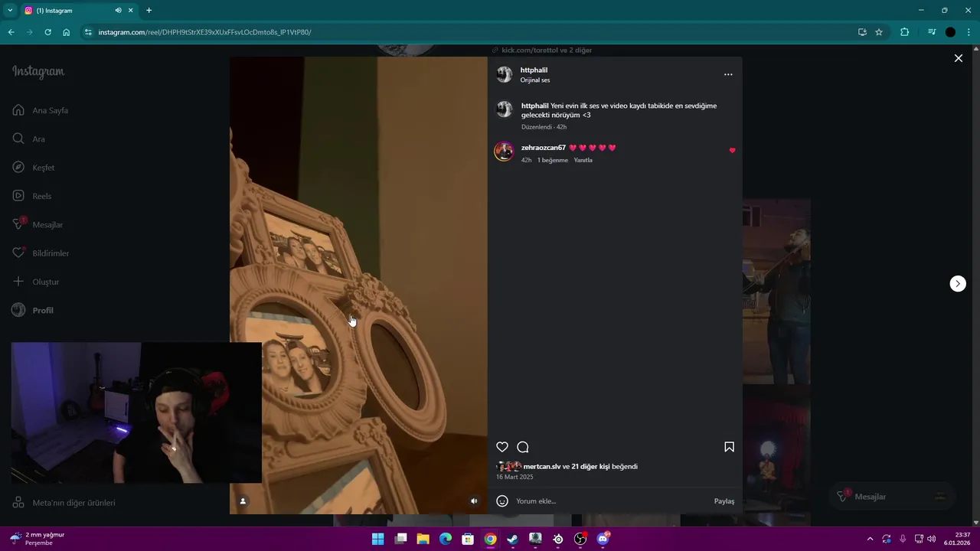Screen dimensions: 980x551
Task: Open the Windows Start menu
Action: (377, 539)
